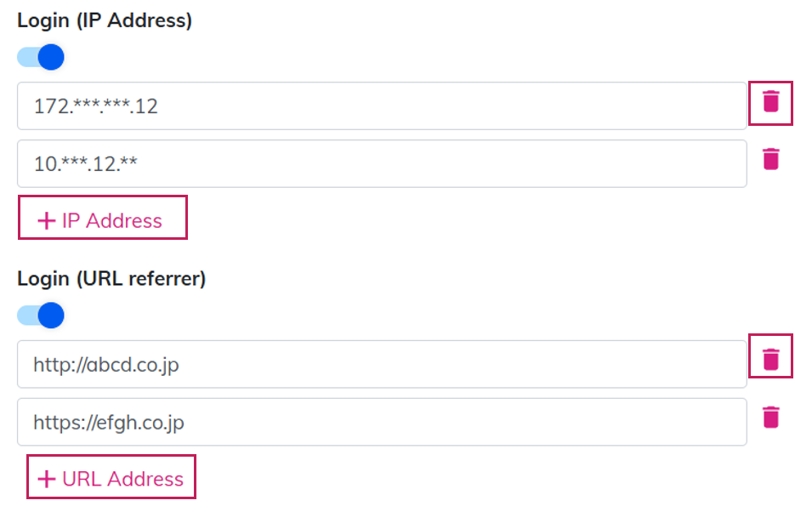Image resolution: width=812 pixels, height=506 pixels.
Task: Click the "IP Address" label text in add button
Action: (111, 221)
